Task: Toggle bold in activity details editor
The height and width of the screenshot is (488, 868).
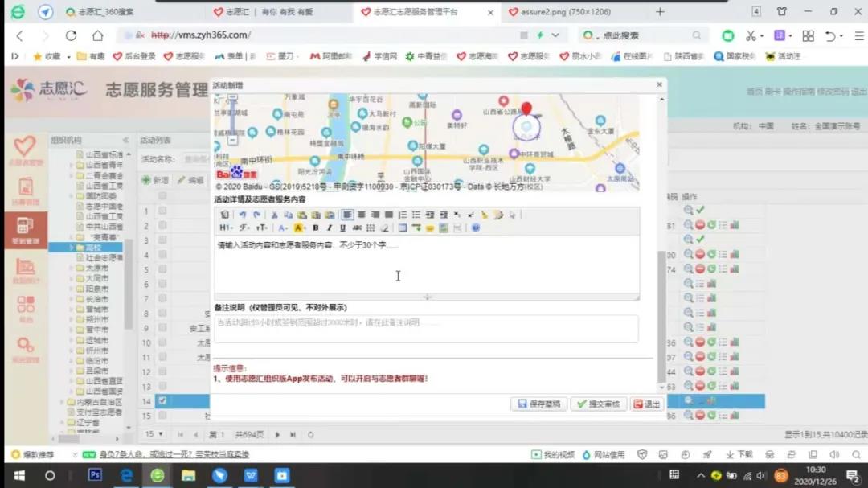Action: click(x=316, y=228)
